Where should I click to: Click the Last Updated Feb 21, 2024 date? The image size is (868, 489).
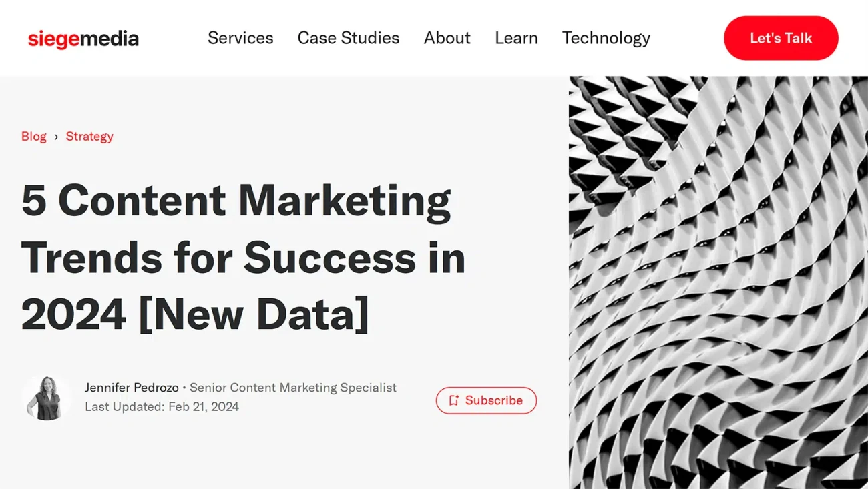coord(162,406)
